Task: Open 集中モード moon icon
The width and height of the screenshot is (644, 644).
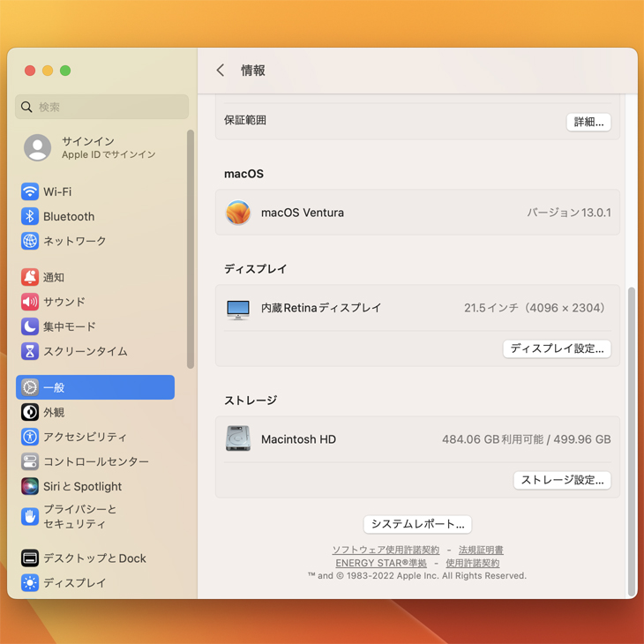Action: 30,326
